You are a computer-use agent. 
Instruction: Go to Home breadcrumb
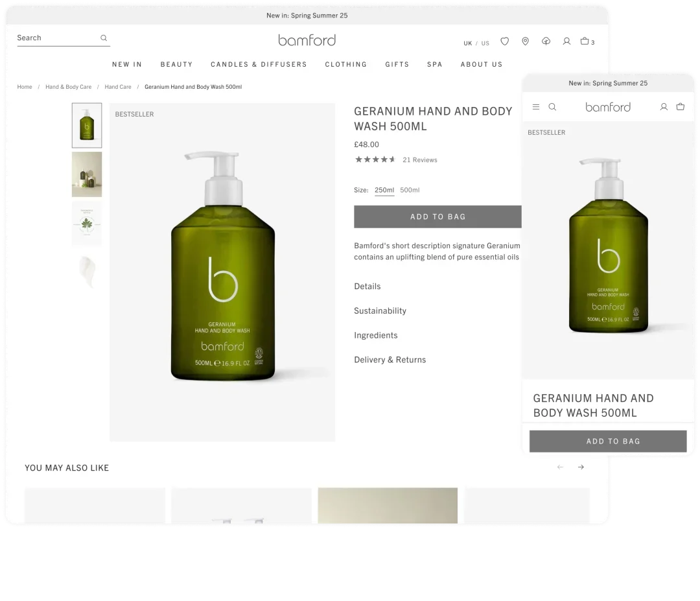pos(25,87)
